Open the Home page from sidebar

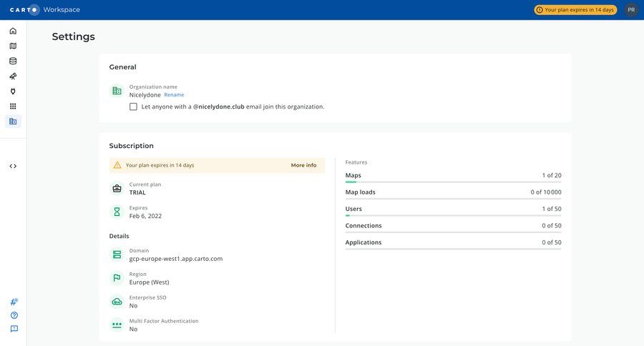[13, 31]
